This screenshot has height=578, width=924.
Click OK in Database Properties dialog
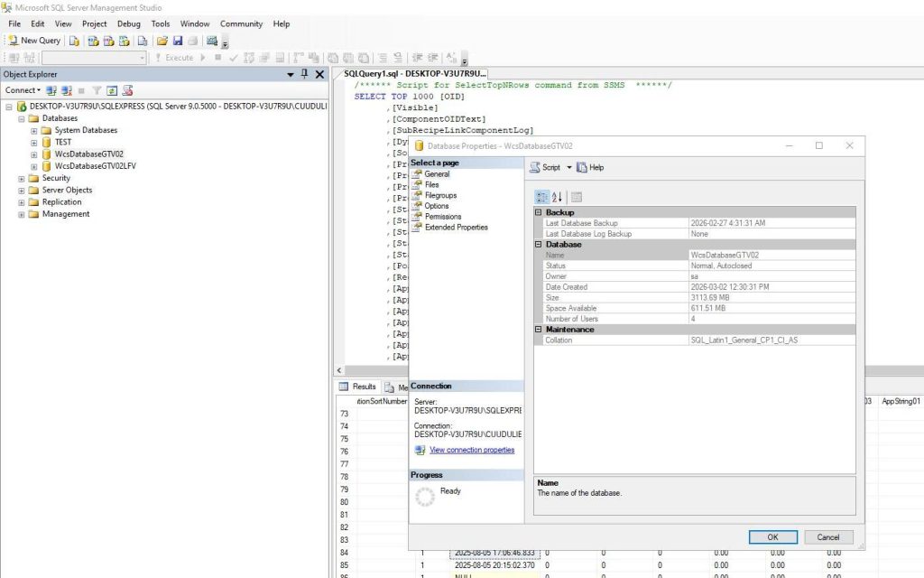point(772,537)
